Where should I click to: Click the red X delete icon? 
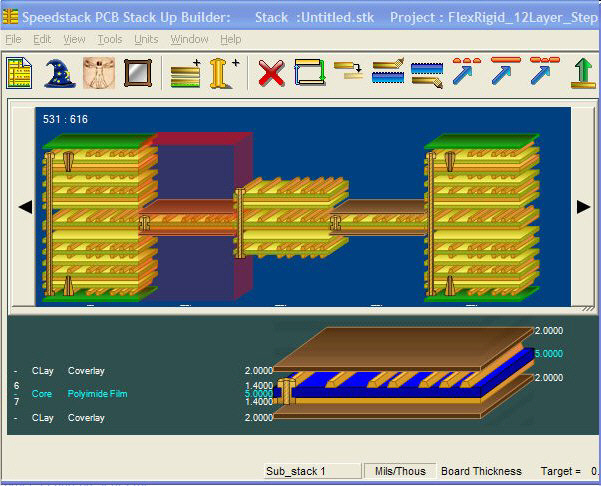point(271,73)
